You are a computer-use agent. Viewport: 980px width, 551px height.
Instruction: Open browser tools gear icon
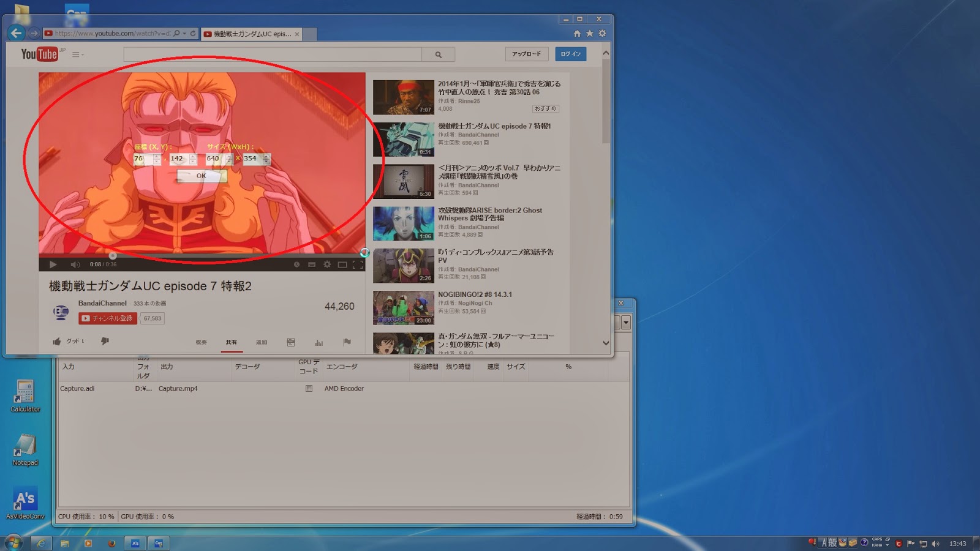point(602,34)
